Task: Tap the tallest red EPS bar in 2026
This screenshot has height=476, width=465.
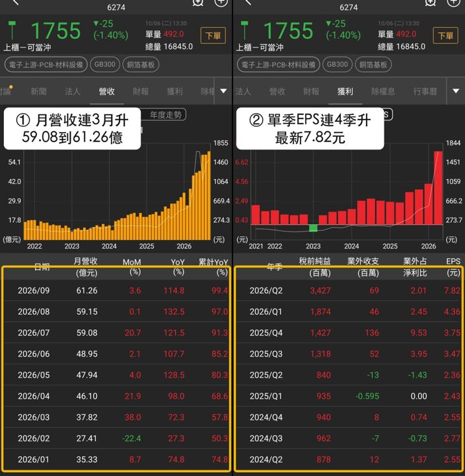Action: [x=438, y=188]
